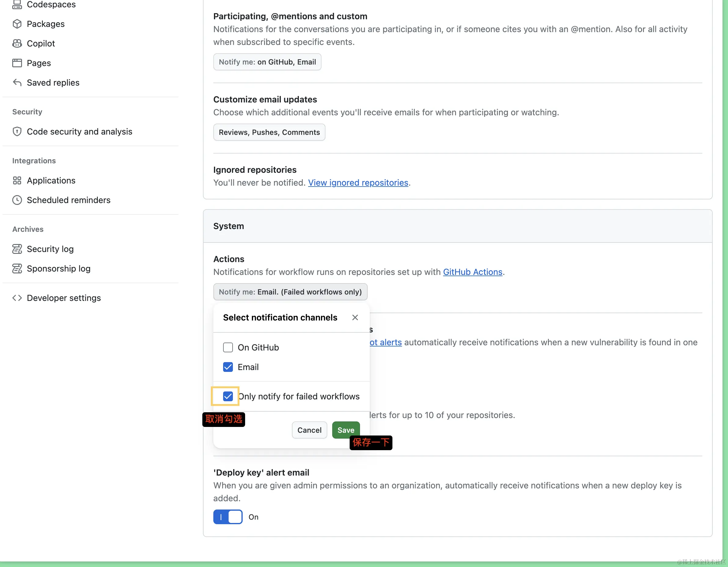Open Developer settings
Image resolution: width=728 pixels, height=567 pixels.
[x=64, y=298]
